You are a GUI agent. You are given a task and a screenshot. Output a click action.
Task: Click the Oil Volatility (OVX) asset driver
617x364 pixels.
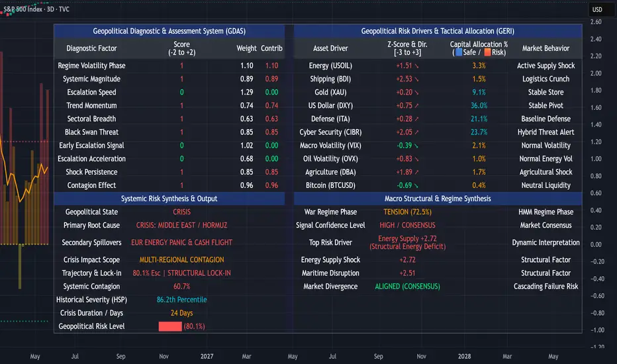[330, 159]
